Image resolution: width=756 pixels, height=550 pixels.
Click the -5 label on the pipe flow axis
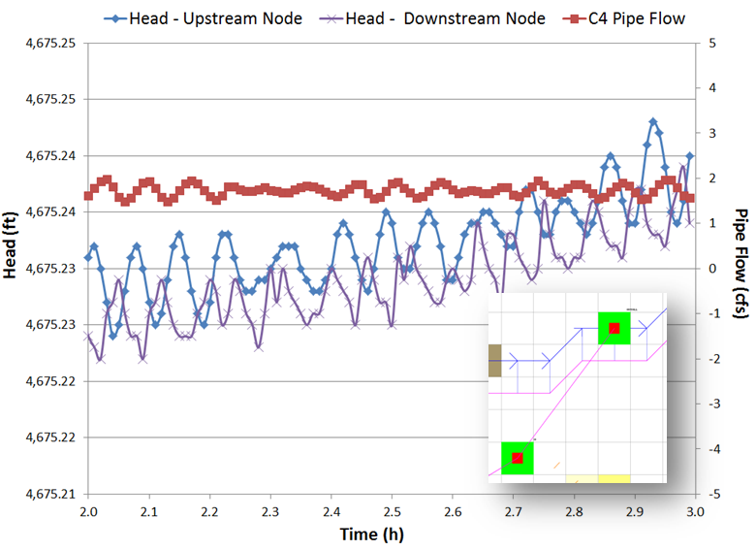[x=714, y=494]
